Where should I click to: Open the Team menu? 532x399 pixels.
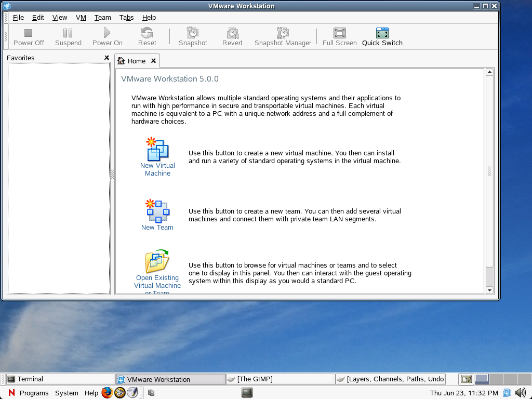[x=102, y=17]
